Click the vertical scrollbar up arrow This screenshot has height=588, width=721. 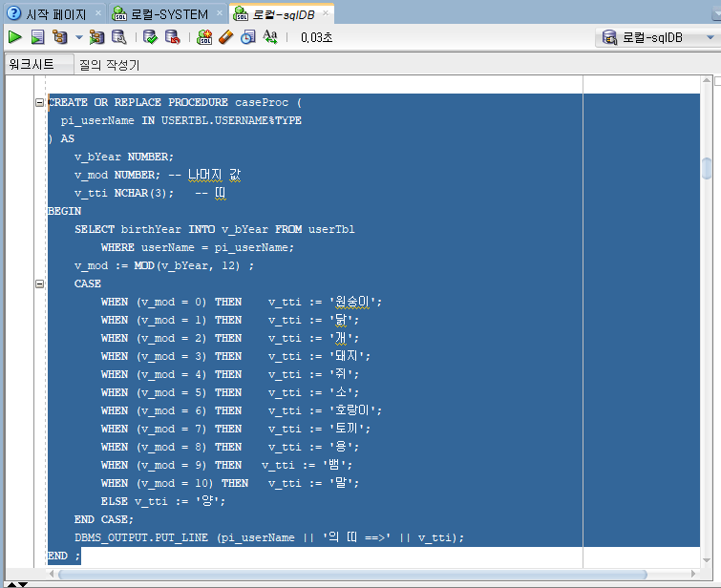pos(707,80)
